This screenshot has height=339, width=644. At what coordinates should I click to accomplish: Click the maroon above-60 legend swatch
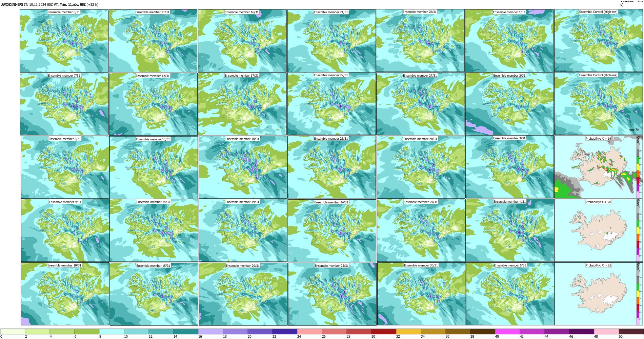[631, 332]
